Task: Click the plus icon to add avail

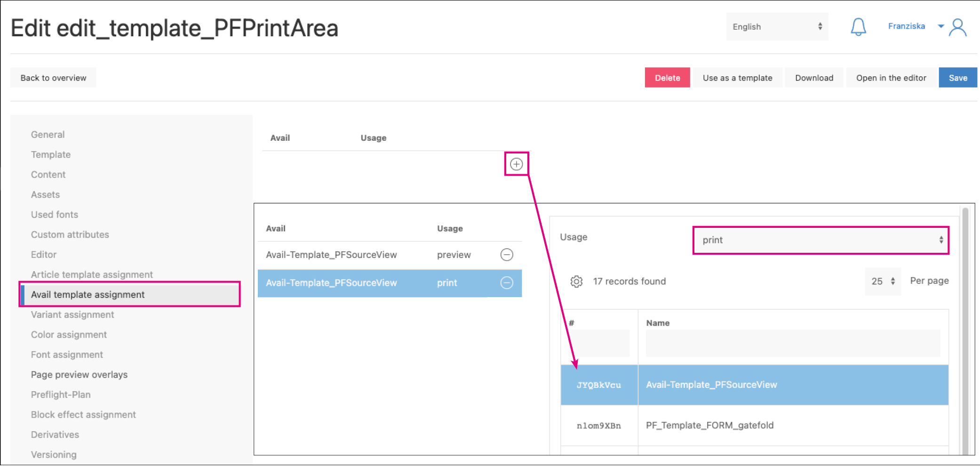Action: [516, 164]
